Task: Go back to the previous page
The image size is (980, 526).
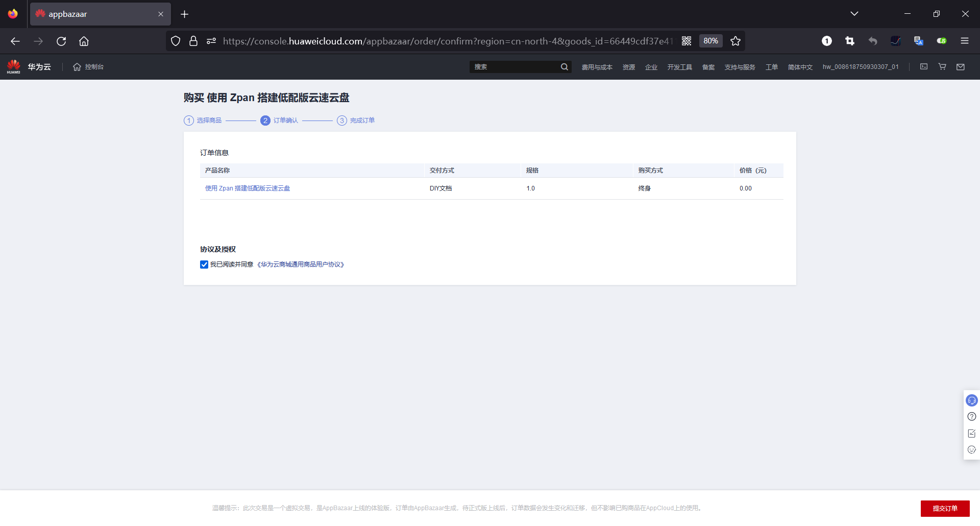Action: [15, 41]
